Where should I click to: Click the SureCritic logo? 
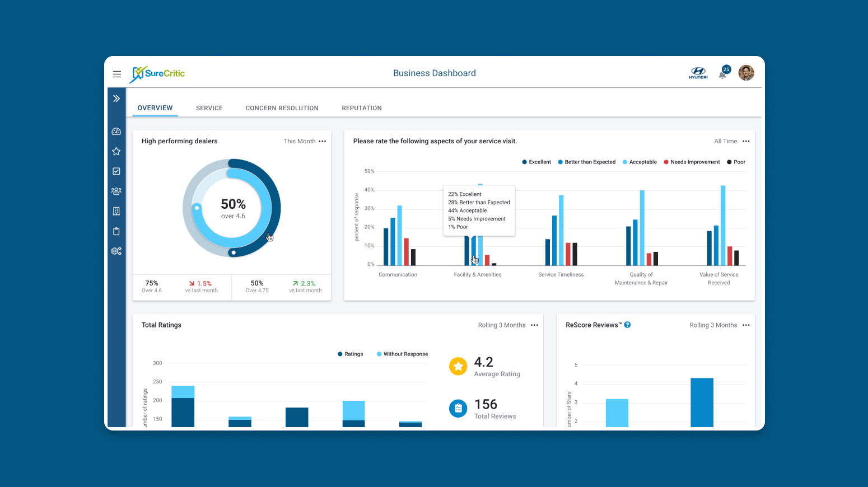tap(157, 74)
